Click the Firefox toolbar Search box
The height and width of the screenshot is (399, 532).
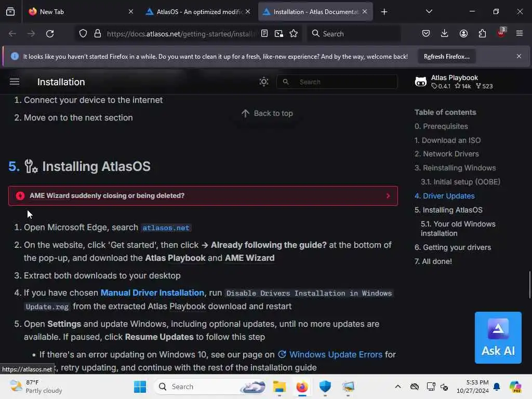354,34
